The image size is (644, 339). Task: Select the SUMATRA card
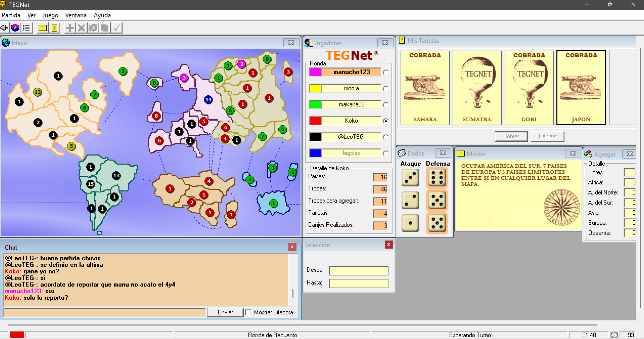477,88
